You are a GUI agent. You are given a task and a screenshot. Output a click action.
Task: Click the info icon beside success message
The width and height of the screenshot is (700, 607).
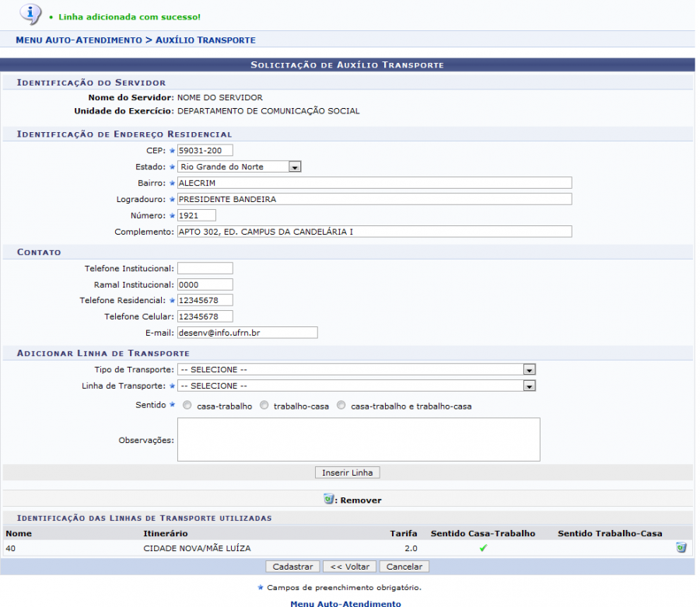pos(30,14)
